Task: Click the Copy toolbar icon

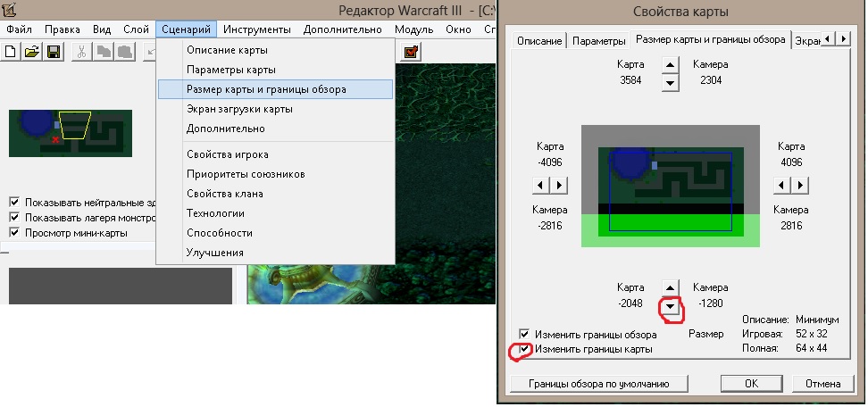Action: click(x=104, y=52)
